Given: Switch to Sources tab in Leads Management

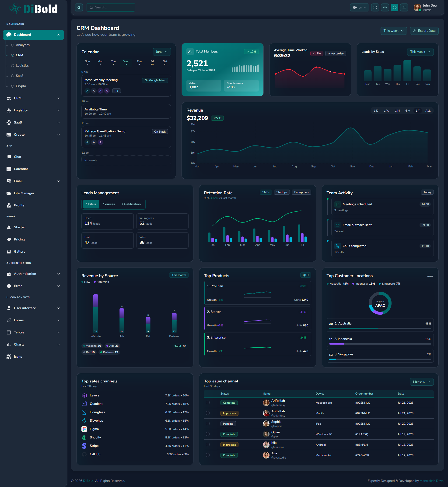Looking at the screenshot, I should pyautogui.click(x=109, y=204).
